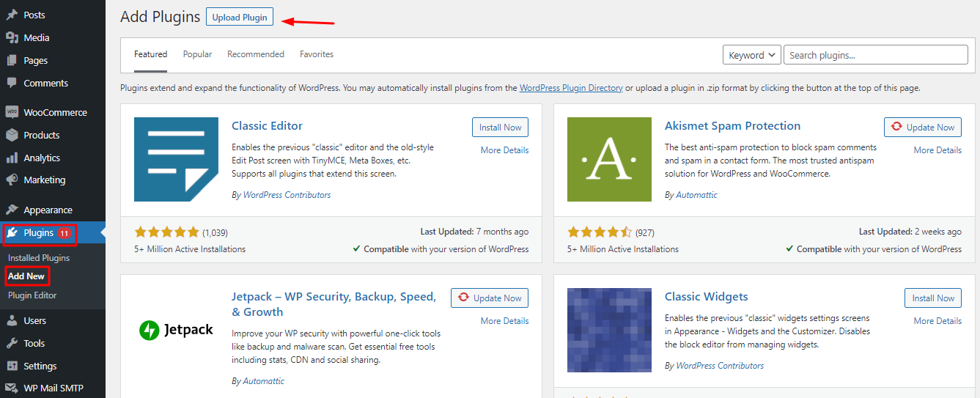980x398 pixels.
Task: Switch to the Favorites tab
Action: (317, 54)
